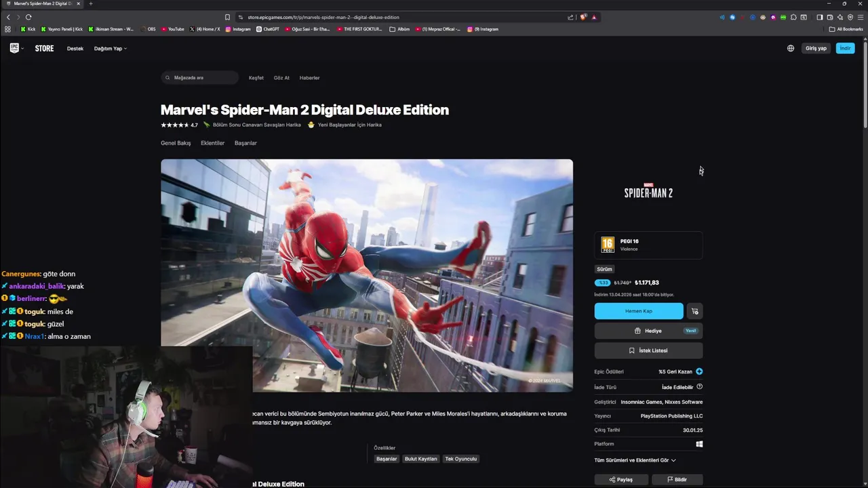Open the Keşfet menu item

256,78
